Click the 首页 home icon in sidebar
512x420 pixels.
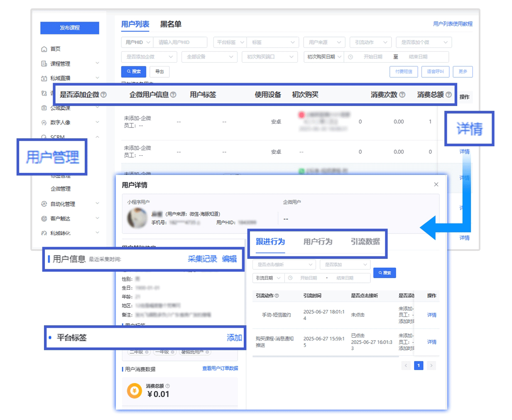(44, 49)
